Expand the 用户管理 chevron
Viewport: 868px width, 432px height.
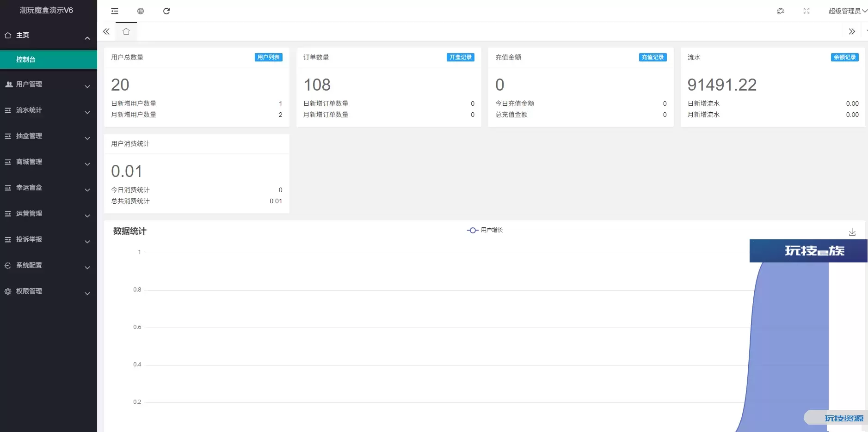coord(87,86)
